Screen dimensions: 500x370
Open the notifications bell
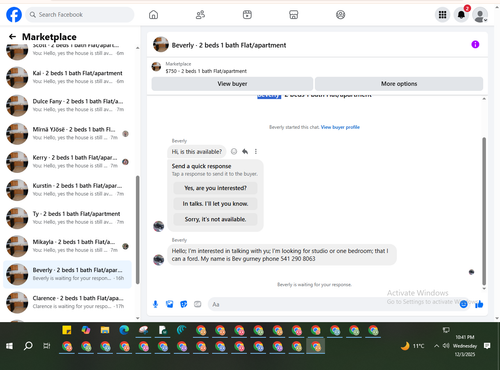461,15
